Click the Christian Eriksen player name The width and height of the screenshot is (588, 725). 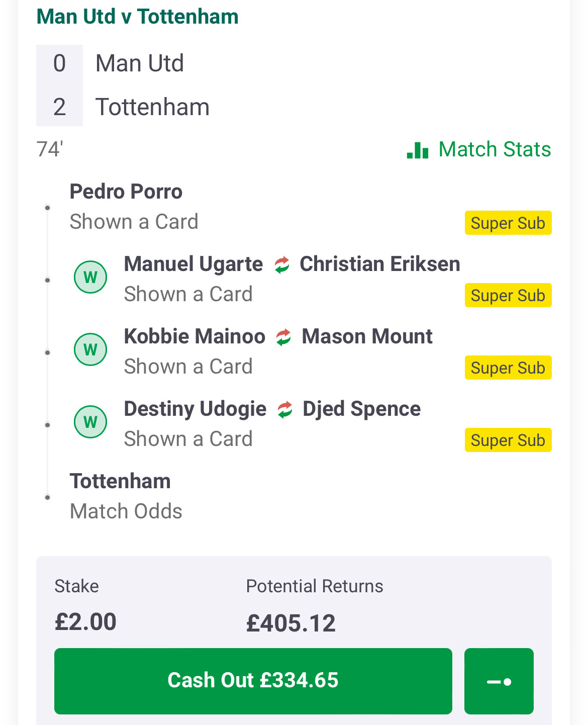380,264
